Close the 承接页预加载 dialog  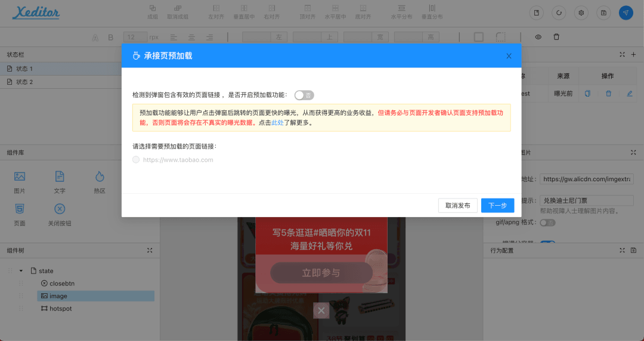(509, 56)
